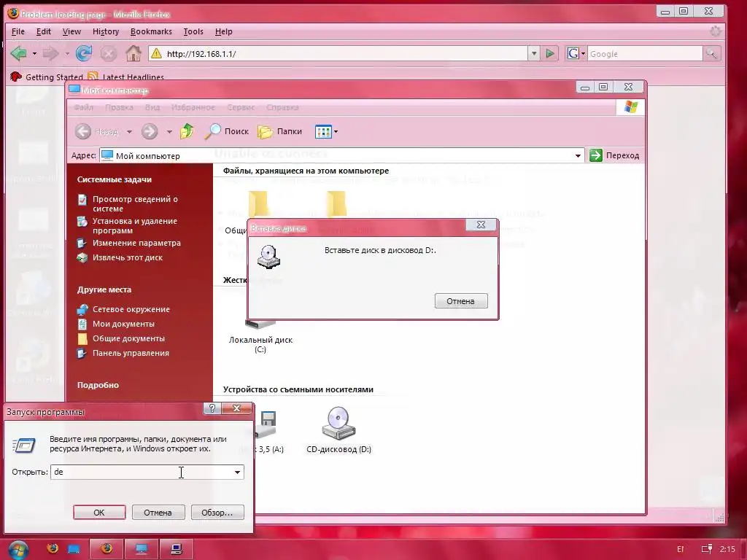
Task: Open URL history dropdown in Firefox
Action: coord(533,53)
